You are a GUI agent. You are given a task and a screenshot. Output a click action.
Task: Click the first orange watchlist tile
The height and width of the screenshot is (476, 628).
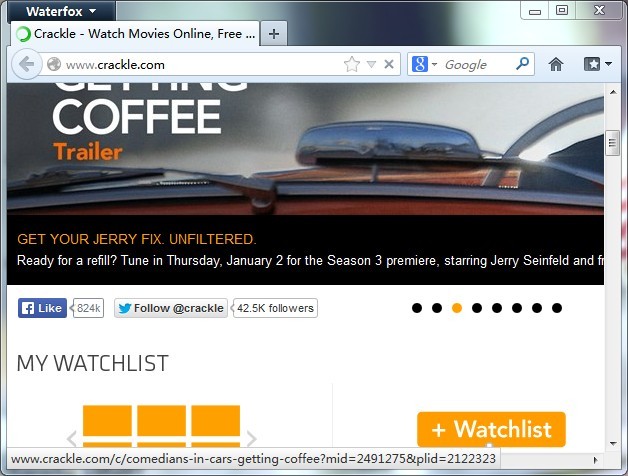pyautogui.click(x=107, y=421)
